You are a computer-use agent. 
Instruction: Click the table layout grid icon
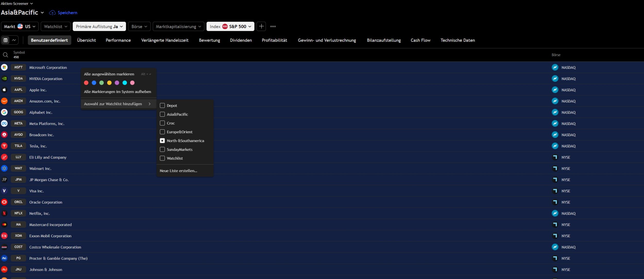6,40
